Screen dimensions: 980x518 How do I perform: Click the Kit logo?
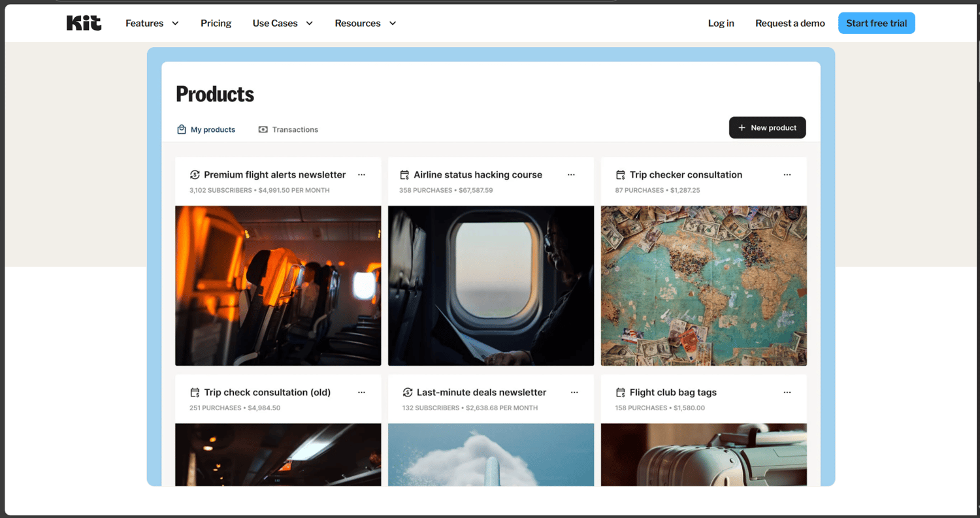(x=84, y=23)
